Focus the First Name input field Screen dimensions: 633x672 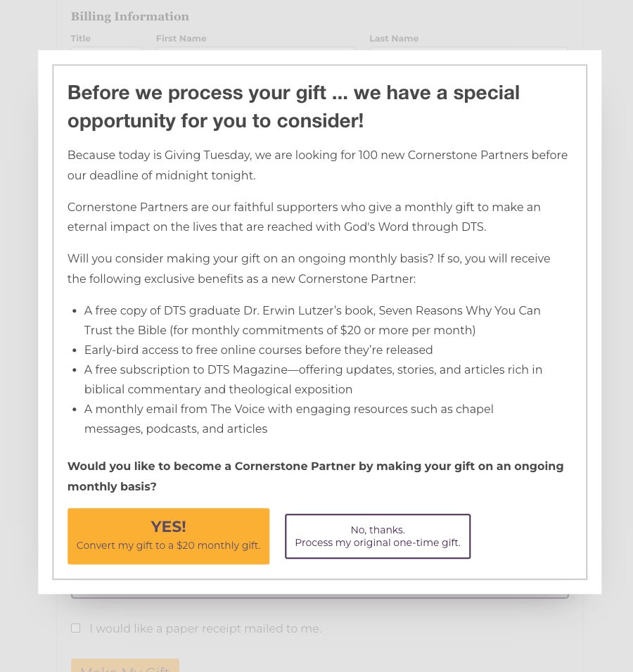255,49
